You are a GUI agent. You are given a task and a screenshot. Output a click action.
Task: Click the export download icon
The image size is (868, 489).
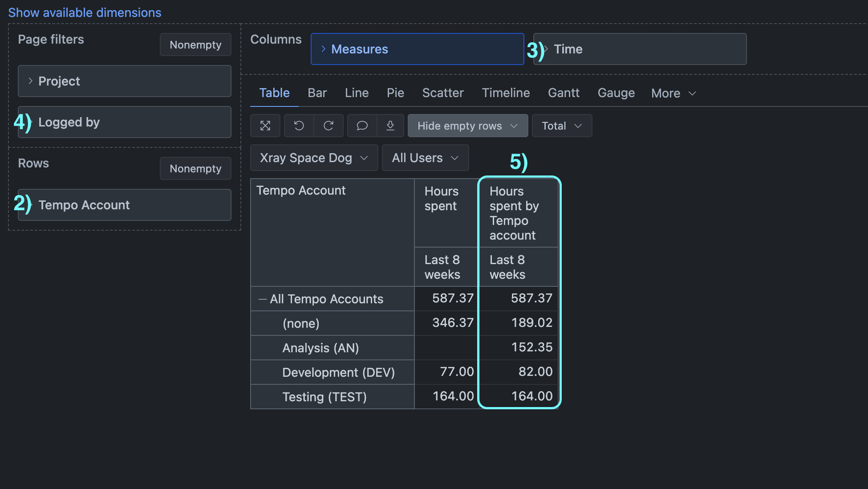coord(390,126)
